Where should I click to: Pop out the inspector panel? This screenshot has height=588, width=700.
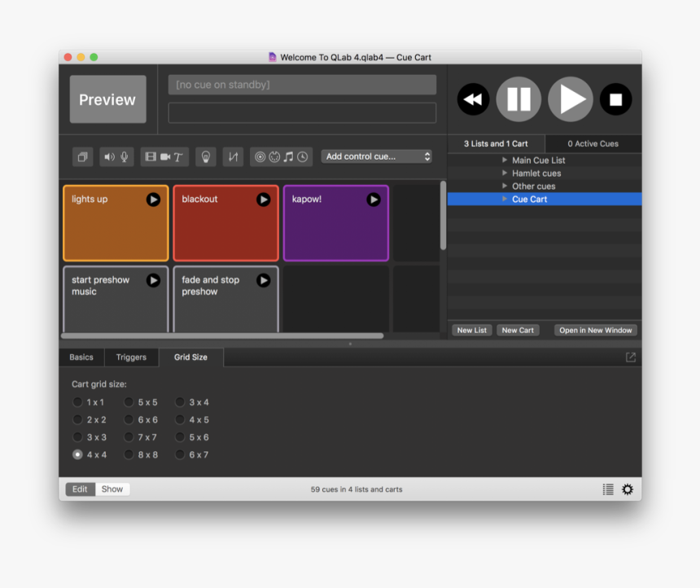[x=630, y=357]
